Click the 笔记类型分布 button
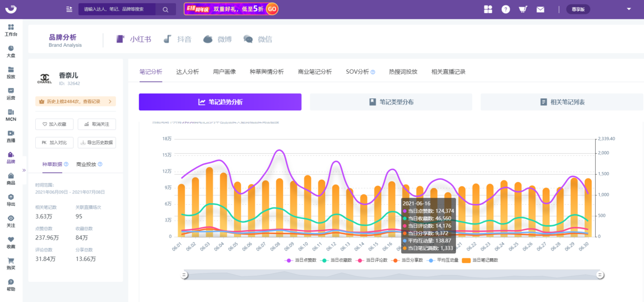 click(391, 102)
